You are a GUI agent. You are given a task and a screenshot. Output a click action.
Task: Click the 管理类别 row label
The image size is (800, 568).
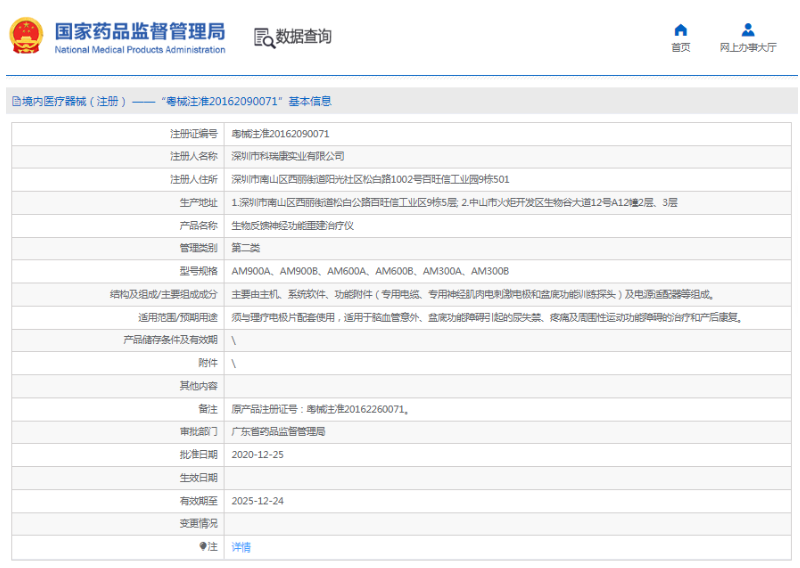click(x=198, y=248)
